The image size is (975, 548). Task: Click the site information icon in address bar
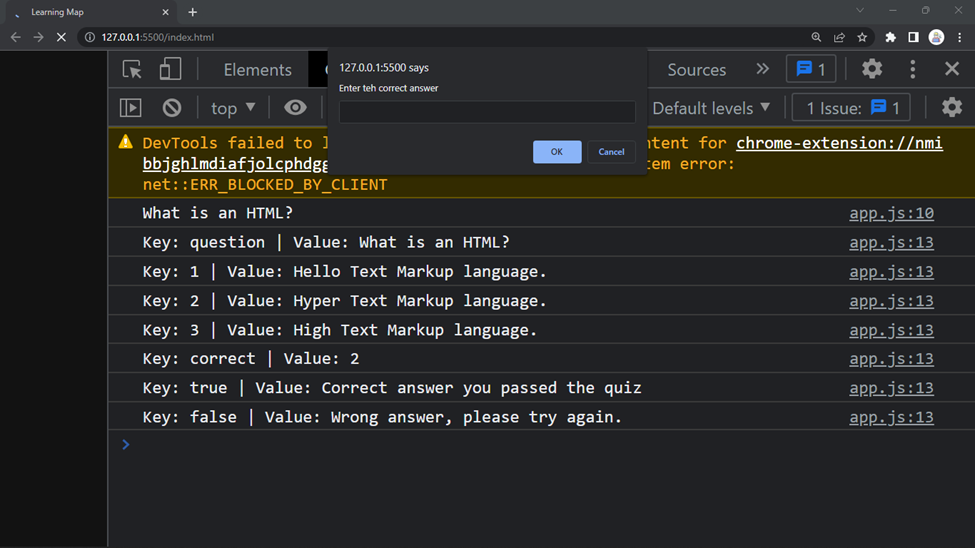point(90,37)
